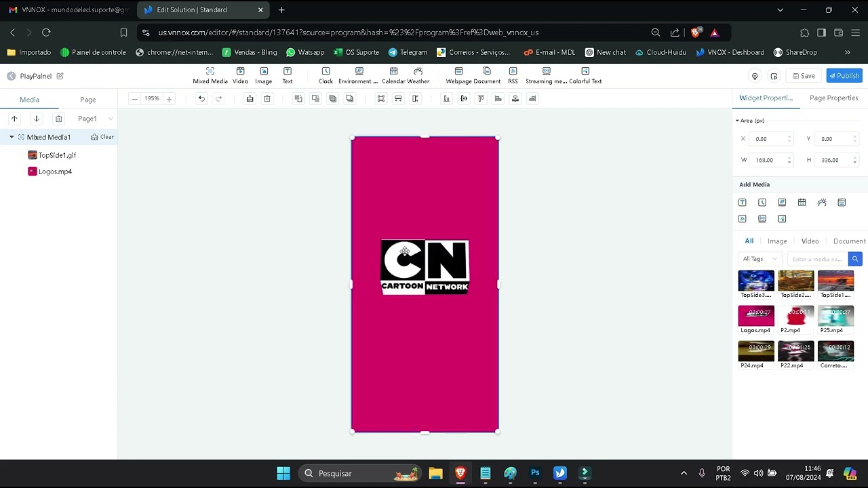Increase the H height stepper
The image size is (868, 488).
(x=854, y=157)
